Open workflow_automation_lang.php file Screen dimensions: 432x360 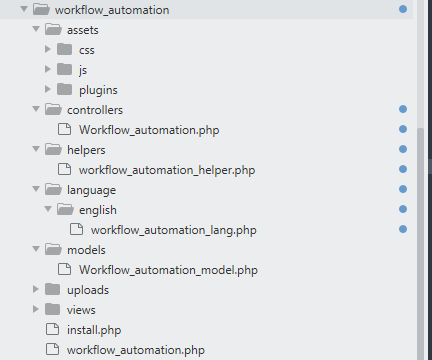point(174,230)
